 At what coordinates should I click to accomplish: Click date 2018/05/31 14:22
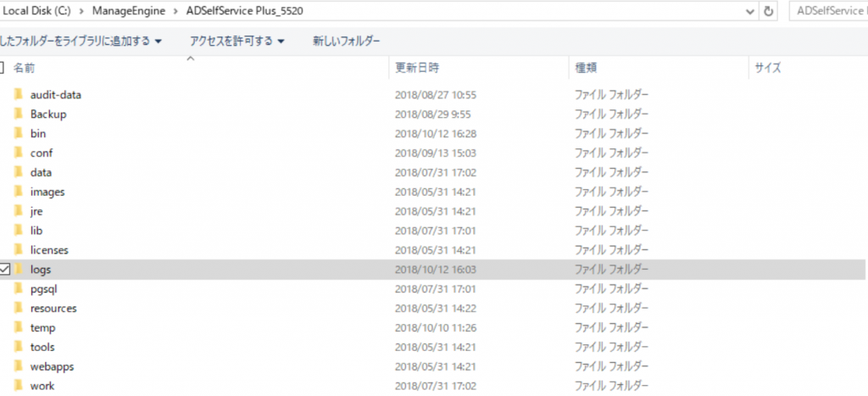tap(436, 308)
